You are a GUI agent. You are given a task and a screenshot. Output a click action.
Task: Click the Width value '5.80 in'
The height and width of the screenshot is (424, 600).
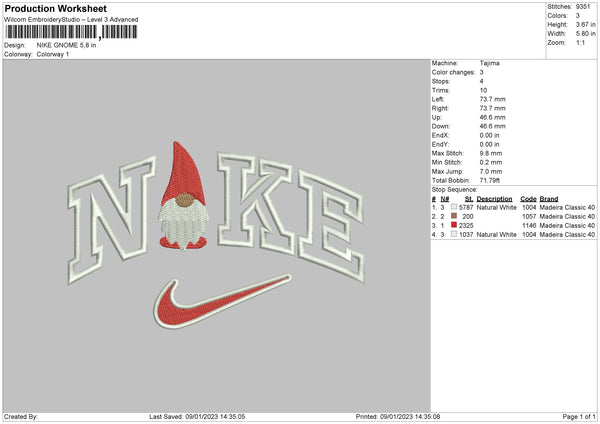point(585,34)
